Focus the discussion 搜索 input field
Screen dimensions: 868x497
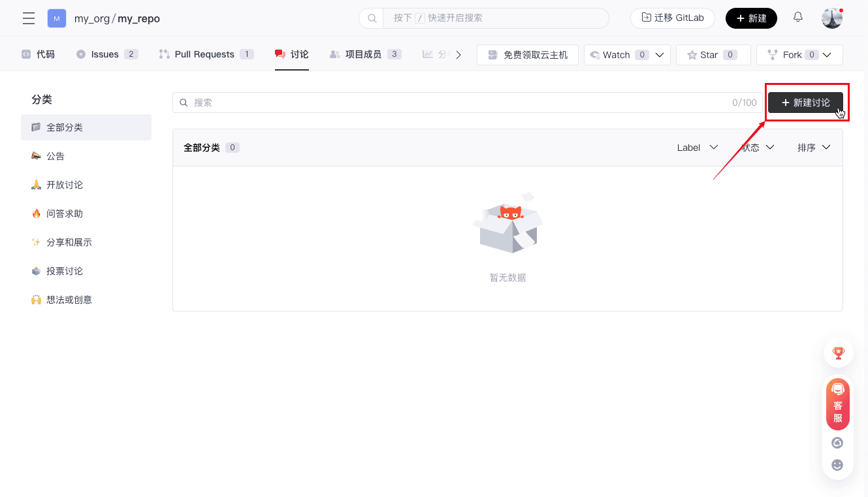coord(457,103)
